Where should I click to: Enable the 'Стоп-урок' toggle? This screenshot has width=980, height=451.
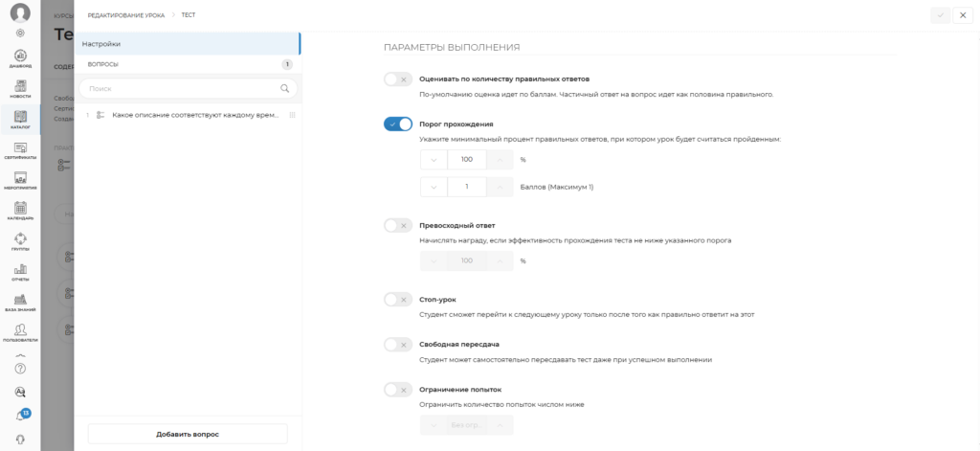pyautogui.click(x=397, y=300)
